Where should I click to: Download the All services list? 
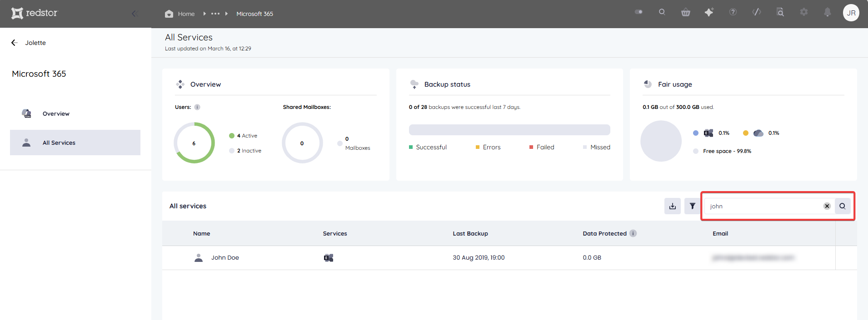coord(673,206)
